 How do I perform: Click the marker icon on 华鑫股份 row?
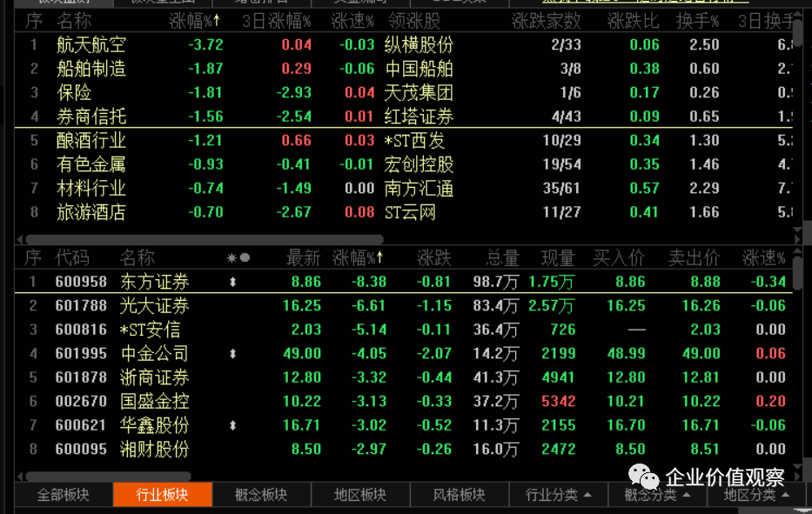(233, 425)
